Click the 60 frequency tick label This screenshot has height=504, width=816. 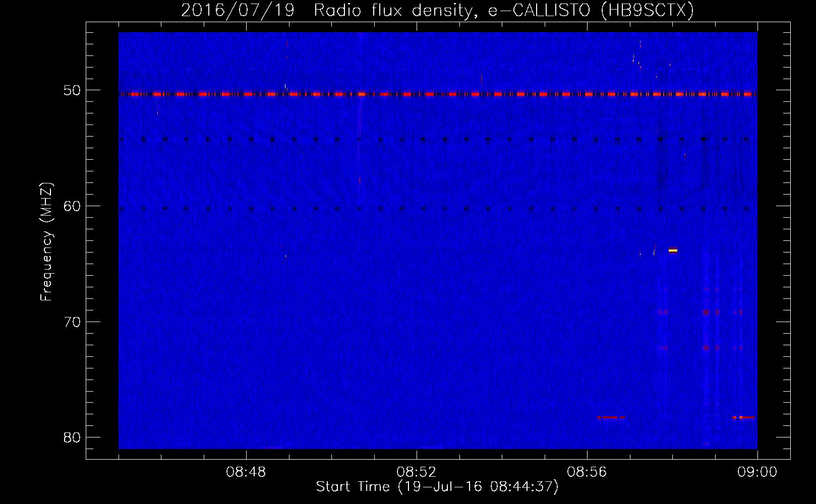coord(72,206)
